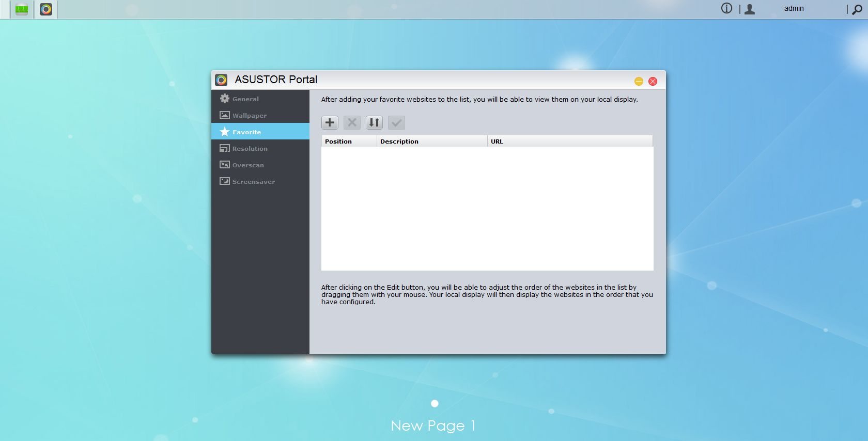Minimize the ASUSTOR Portal window

(639, 81)
